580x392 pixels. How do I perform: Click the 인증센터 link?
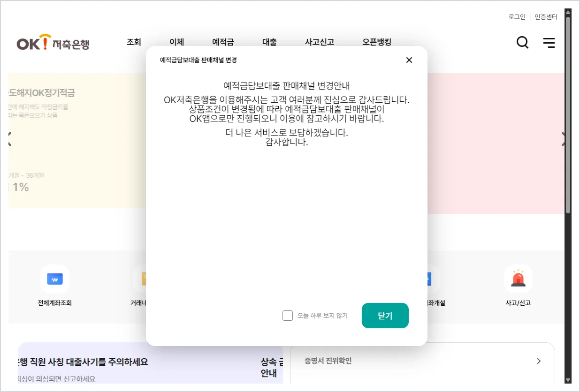pos(546,17)
